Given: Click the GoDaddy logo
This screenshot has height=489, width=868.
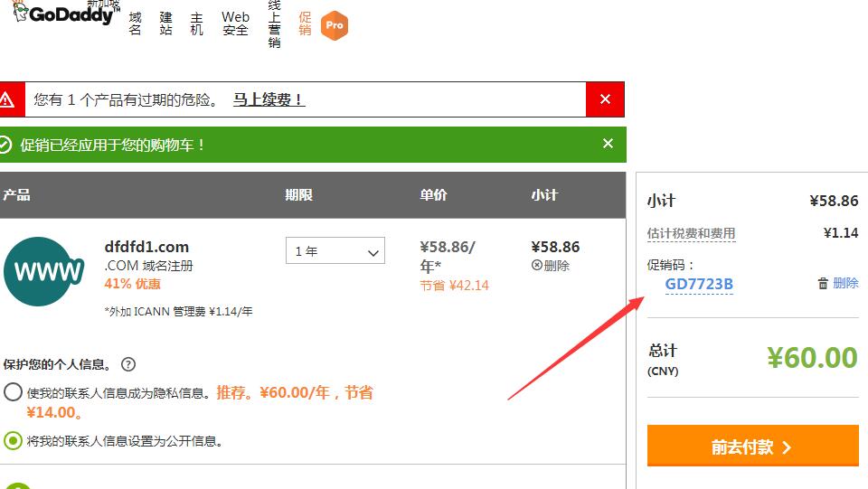Looking at the screenshot, I should (63, 15).
